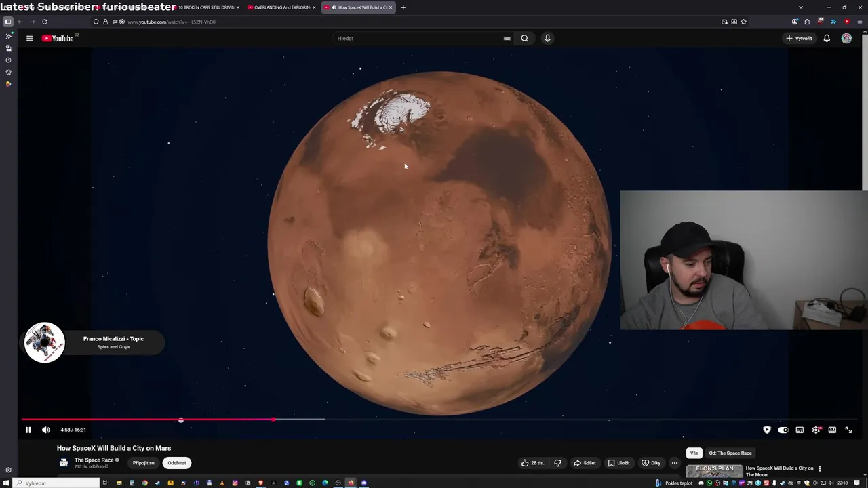Open options menu for the recommended Moon video
This screenshot has height=488, width=868.
819,468
